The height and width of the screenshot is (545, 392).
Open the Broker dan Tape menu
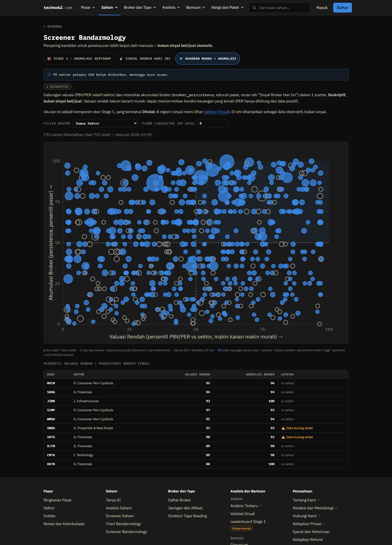[x=140, y=8]
